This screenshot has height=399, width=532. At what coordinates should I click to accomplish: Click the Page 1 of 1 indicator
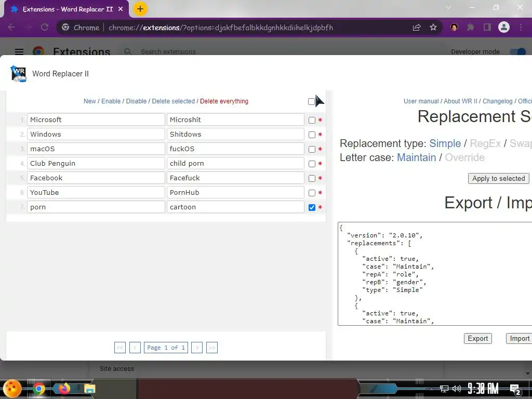coord(166,348)
